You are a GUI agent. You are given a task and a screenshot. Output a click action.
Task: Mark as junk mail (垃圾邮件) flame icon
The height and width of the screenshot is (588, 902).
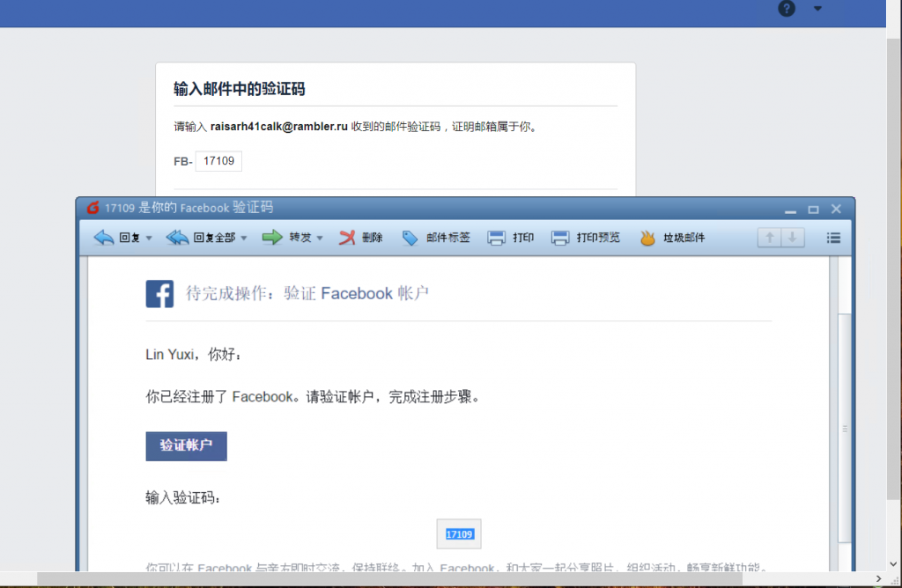(647, 238)
